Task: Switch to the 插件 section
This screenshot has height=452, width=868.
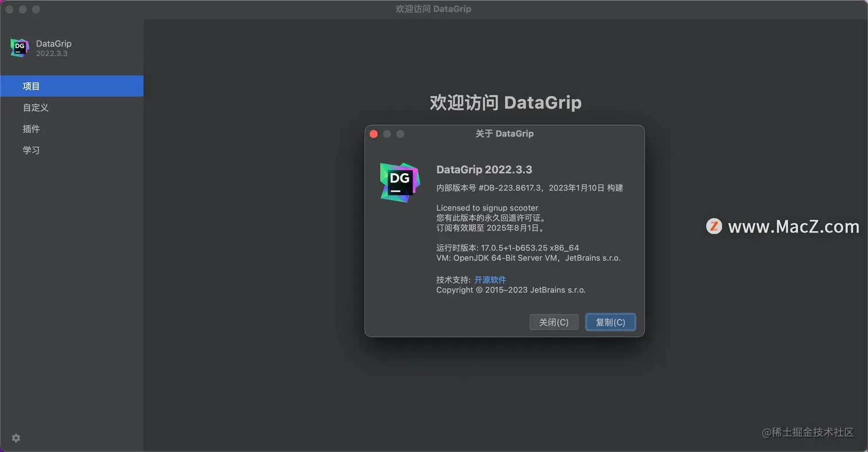Action: pos(72,128)
